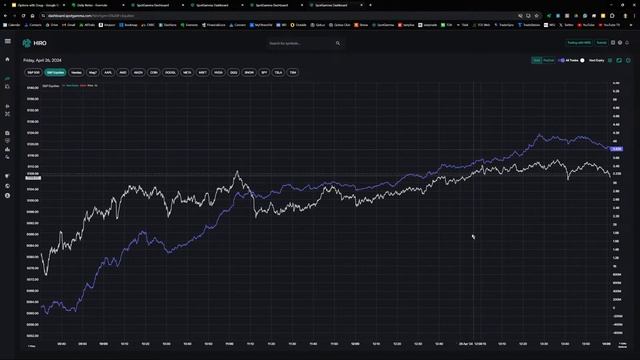Go back using the browser back arrow
This screenshot has height=360, width=640.
pos(5,16)
